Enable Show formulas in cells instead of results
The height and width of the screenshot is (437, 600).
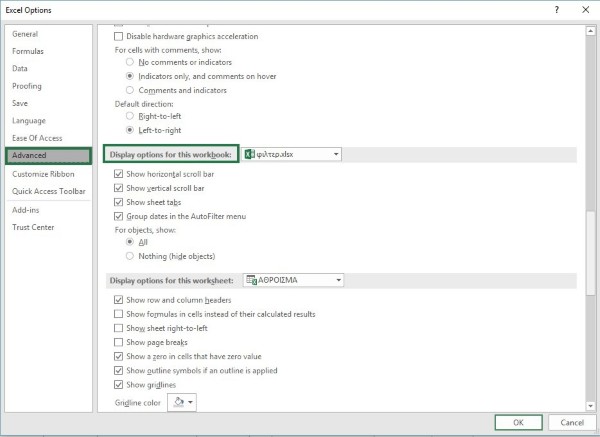119,314
